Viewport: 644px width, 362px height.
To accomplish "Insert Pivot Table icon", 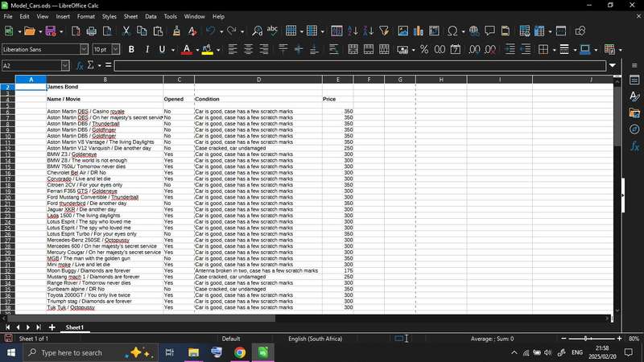I will tap(434, 31).
